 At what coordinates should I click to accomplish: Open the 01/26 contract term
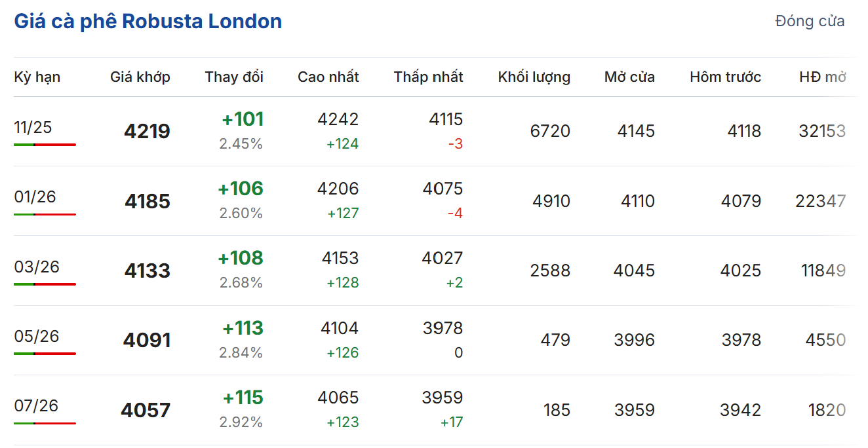[x=35, y=196]
